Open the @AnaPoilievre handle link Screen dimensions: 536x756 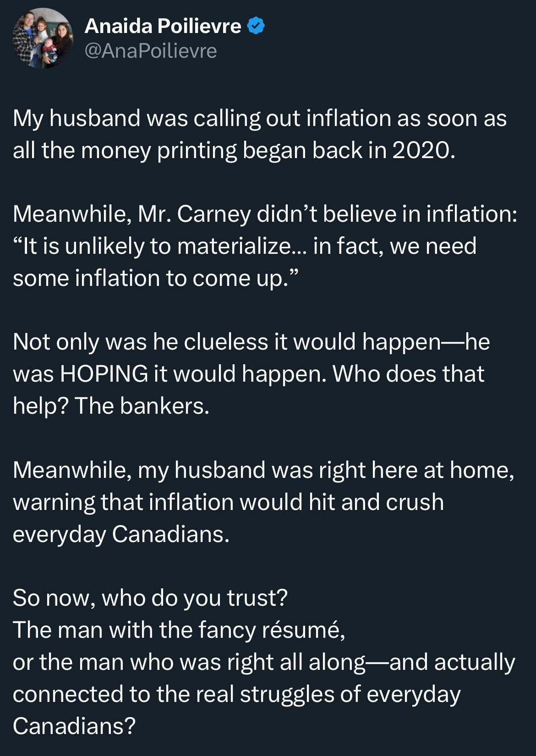tap(151, 51)
